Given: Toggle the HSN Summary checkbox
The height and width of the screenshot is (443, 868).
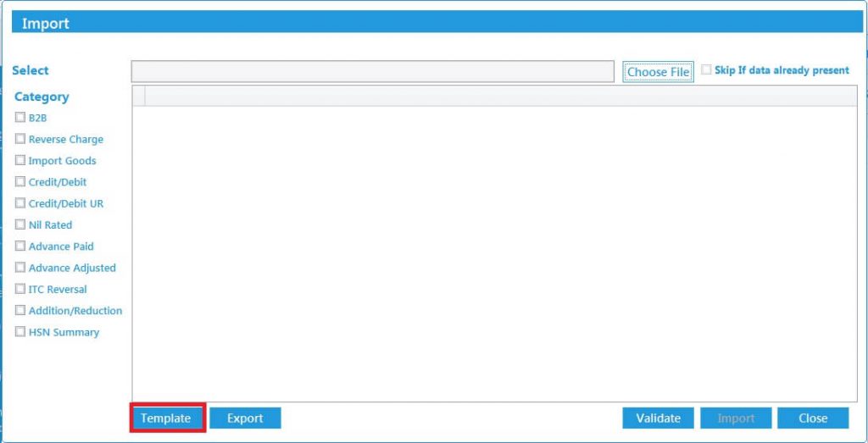Looking at the screenshot, I should pyautogui.click(x=20, y=332).
